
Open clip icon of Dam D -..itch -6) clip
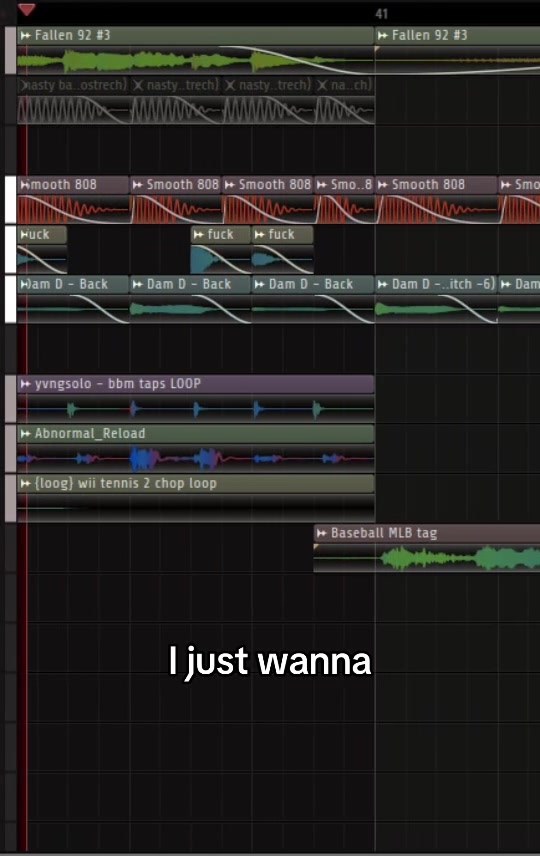(383, 284)
